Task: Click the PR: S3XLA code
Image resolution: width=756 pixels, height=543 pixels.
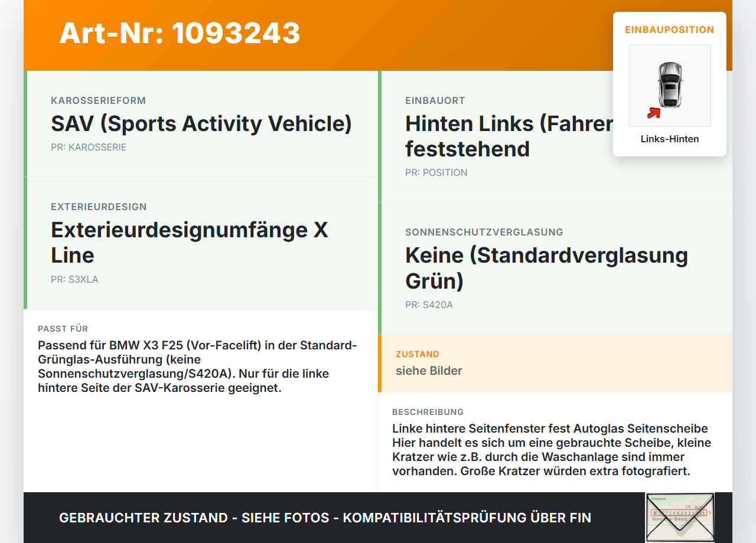Action: coord(74,279)
